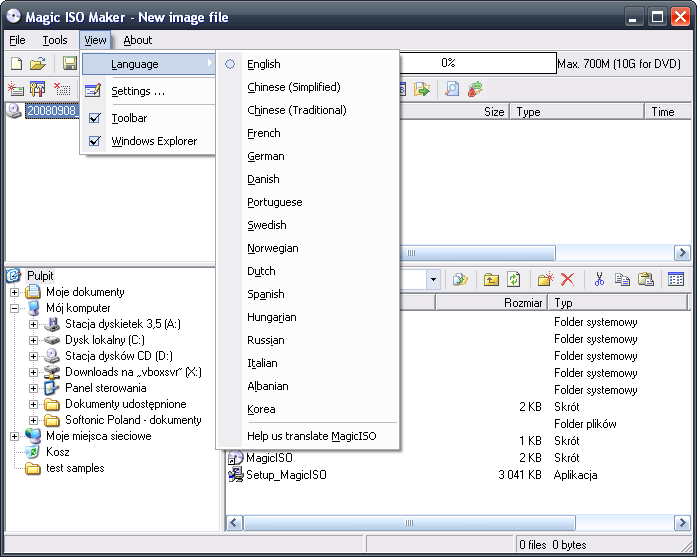697x557 pixels.
Task: Choose French language option
Action: pos(264,133)
